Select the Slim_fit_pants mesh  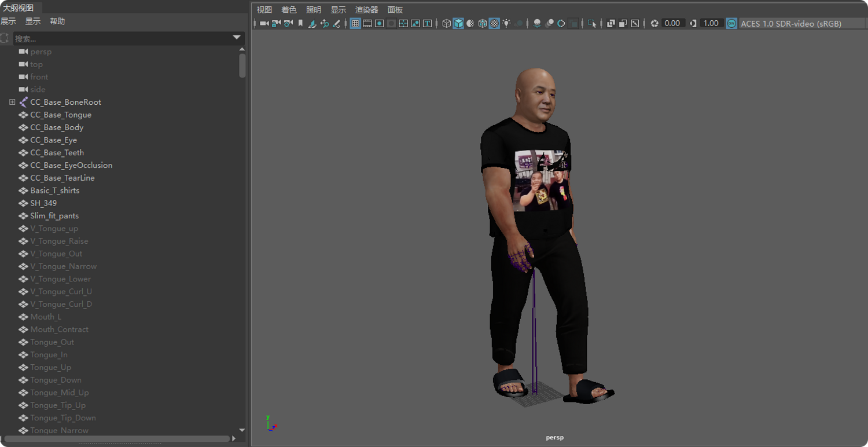(54, 216)
